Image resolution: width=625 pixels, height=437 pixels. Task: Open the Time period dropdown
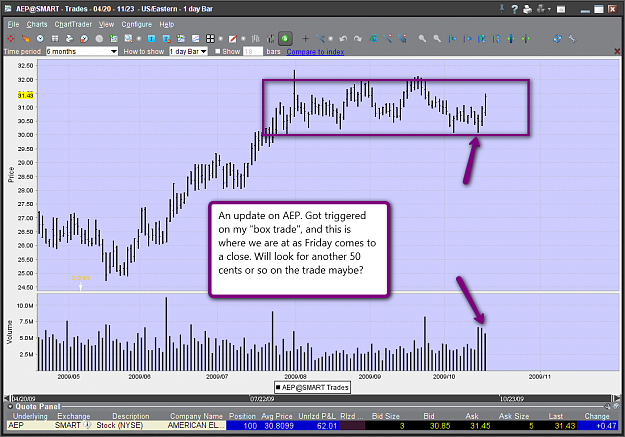pyautogui.click(x=82, y=51)
